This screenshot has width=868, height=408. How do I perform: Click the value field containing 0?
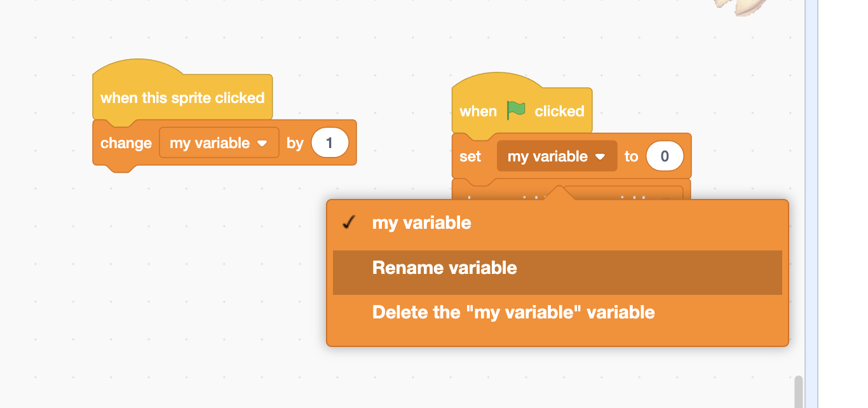pyautogui.click(x=665, y=156)
